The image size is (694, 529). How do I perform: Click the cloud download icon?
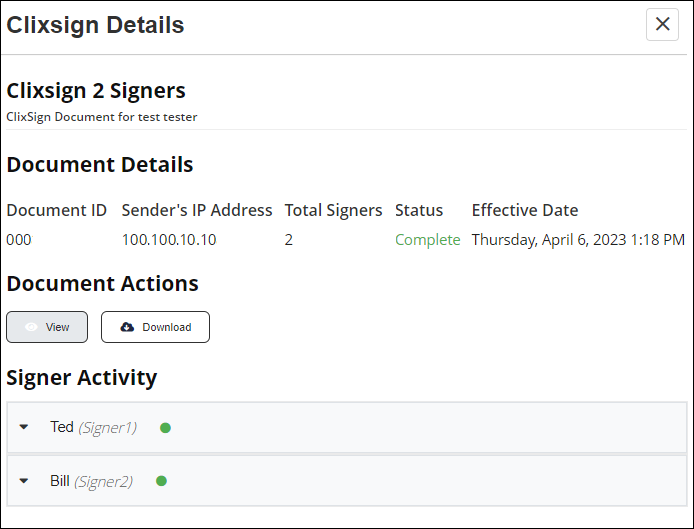pos(127,327)
